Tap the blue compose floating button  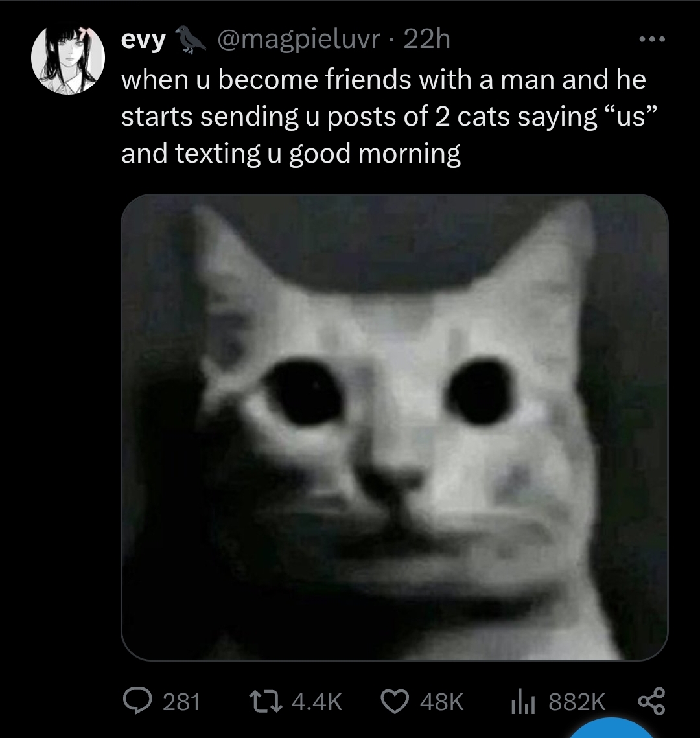(612, 728)
